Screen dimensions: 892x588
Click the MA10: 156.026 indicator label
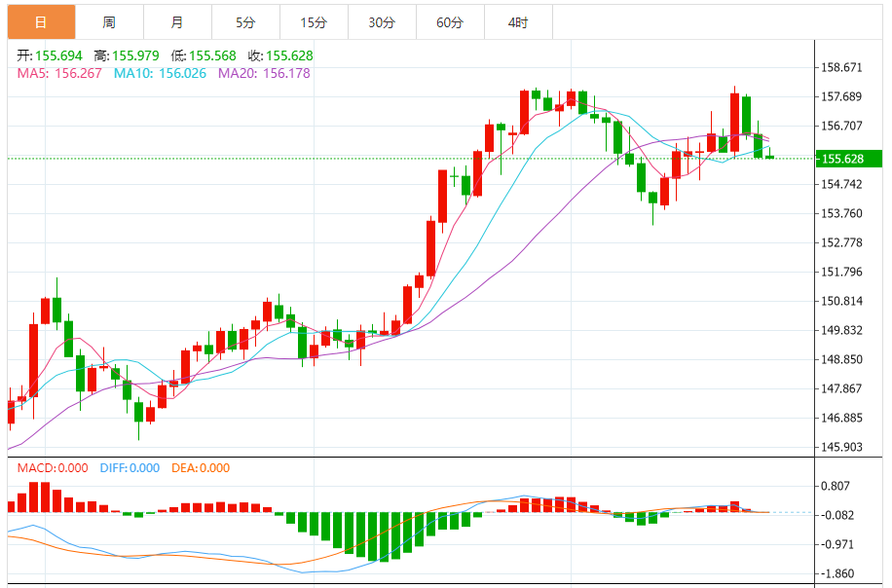tap(160, 73)
